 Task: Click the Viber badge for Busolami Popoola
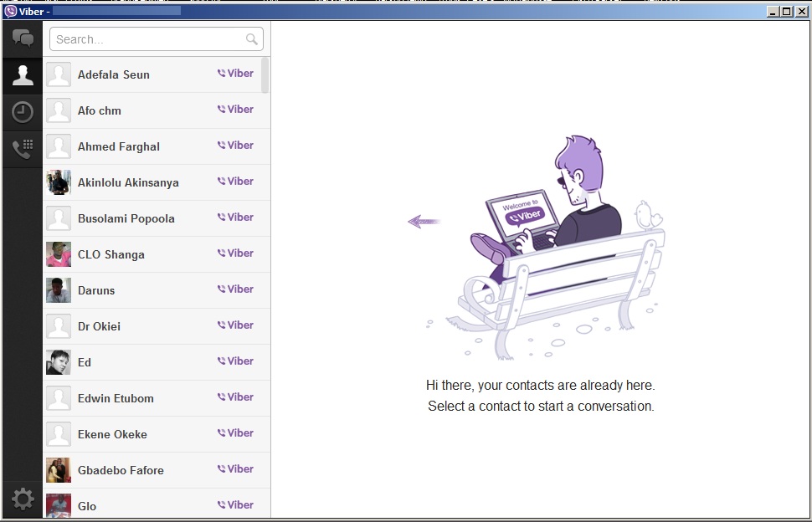pos(235,217)
